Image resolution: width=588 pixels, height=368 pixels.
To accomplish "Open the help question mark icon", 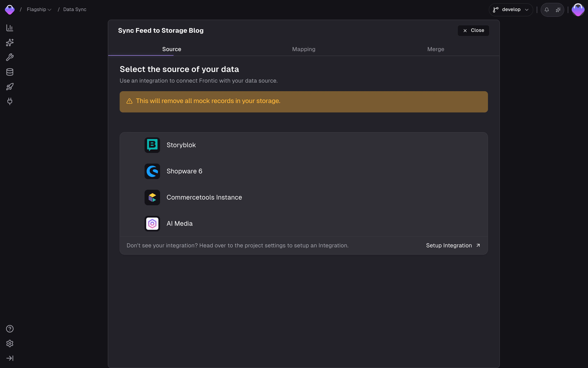I will coord(10,329).
